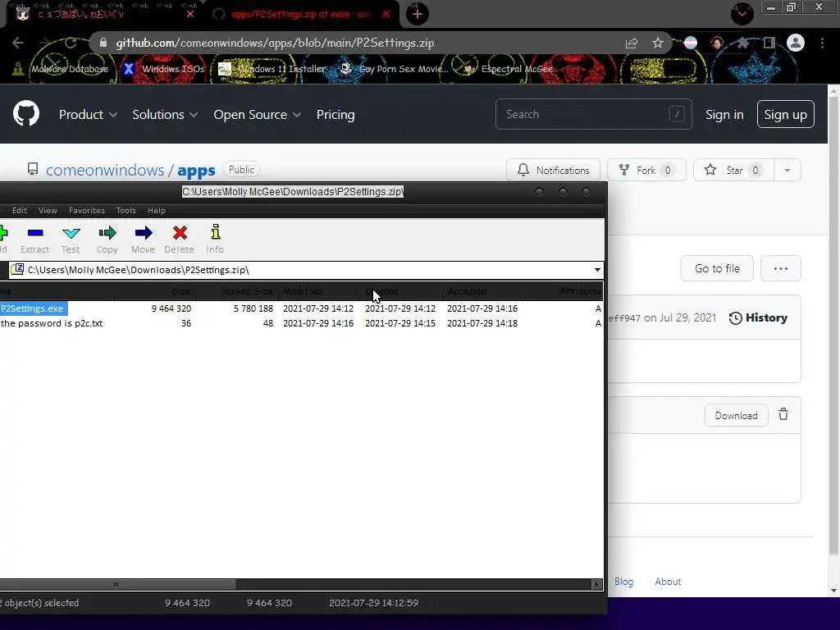
Task: Click the site lock icon in address bar
Action: click(103, 43)
